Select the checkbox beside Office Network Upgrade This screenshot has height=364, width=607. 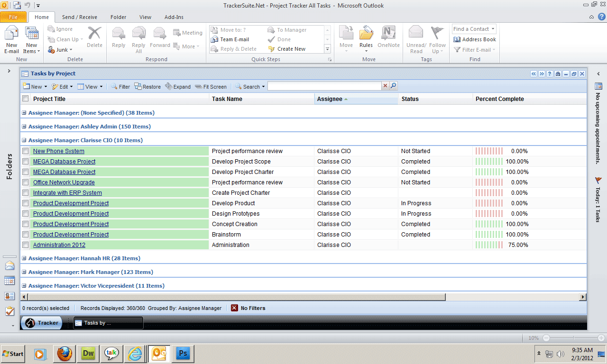click(26, 182)
